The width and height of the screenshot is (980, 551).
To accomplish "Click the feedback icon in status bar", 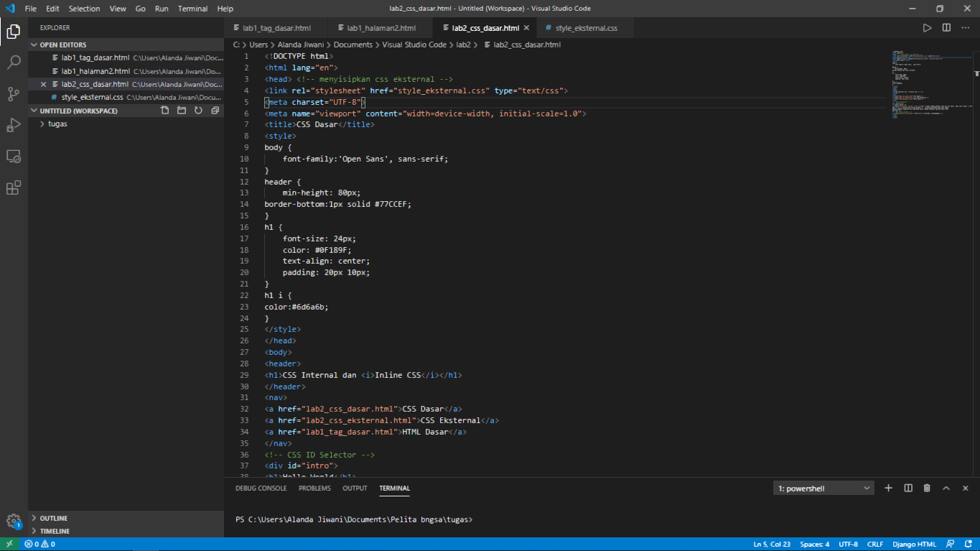I will pos(950,544).
